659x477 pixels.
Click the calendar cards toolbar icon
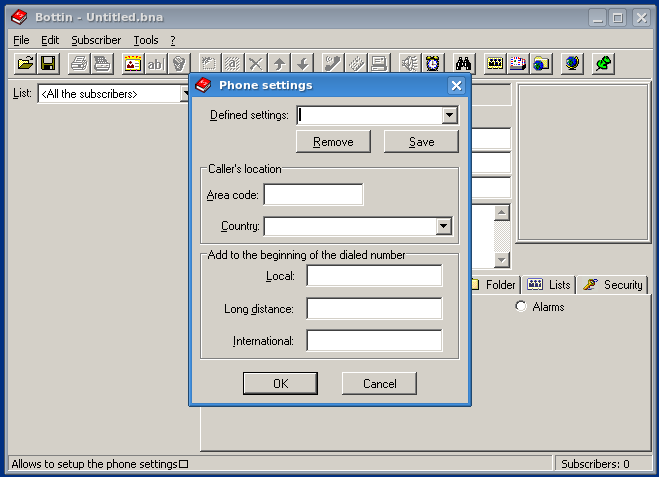pyautogui.click(x=518, y=64)
